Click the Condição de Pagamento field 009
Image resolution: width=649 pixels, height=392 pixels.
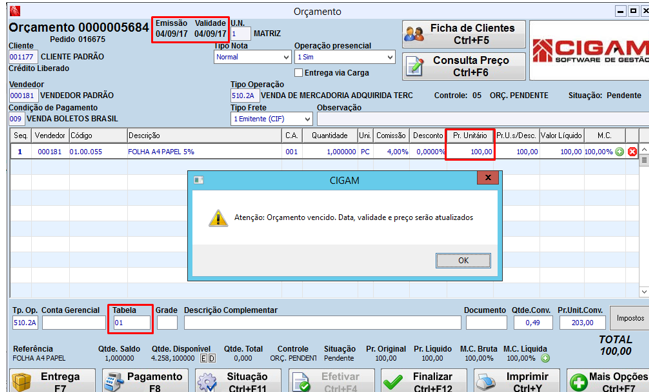(16, 119)
